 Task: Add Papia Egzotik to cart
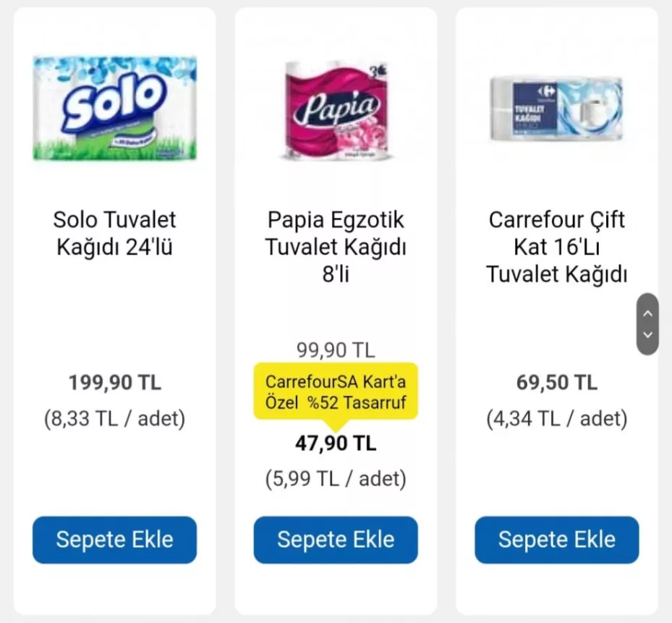[x=336, y=540]
